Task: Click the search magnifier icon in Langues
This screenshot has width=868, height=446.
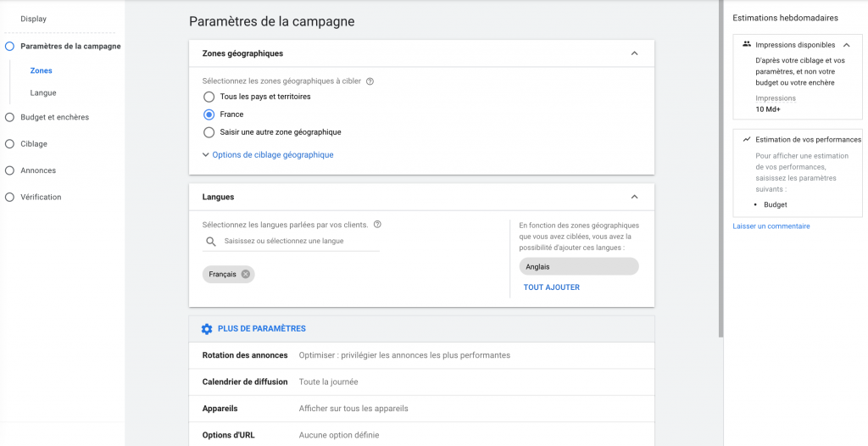Action: click(211, 242)
